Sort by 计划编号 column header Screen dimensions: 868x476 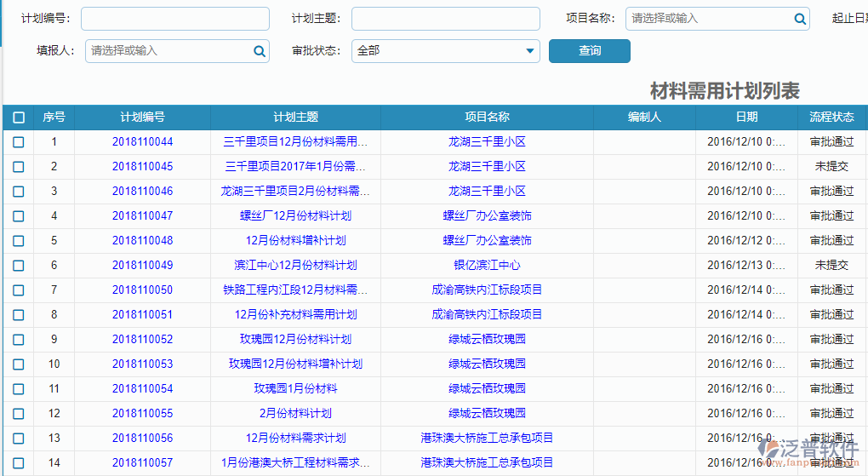pyautogui.click(x=142, y=118)
